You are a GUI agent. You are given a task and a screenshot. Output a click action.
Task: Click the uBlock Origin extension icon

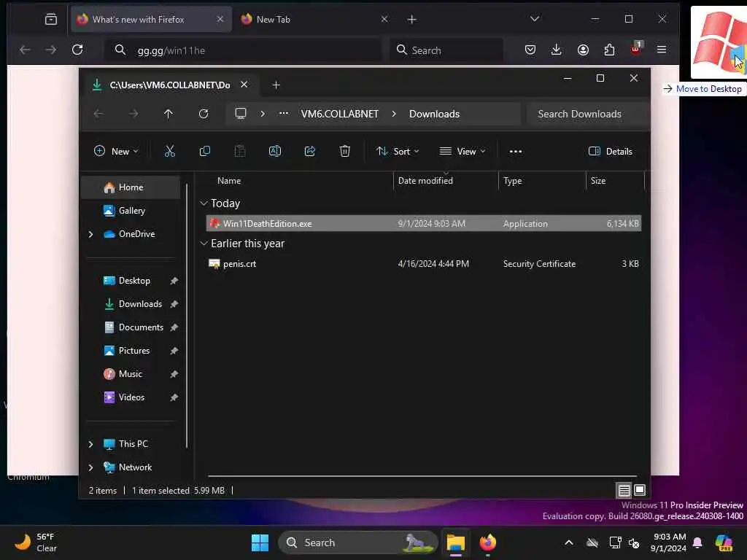tap(636, 49)
